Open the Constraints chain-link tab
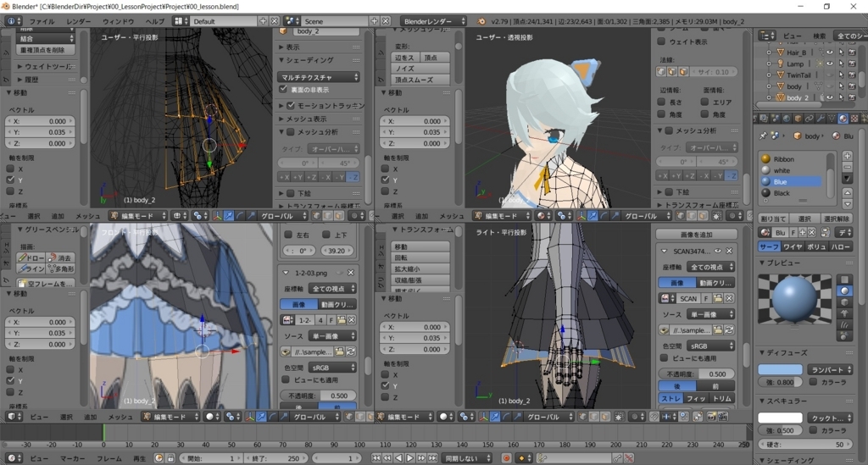Image resolution: width=868 pixels, height=465 pixels. 810,119
